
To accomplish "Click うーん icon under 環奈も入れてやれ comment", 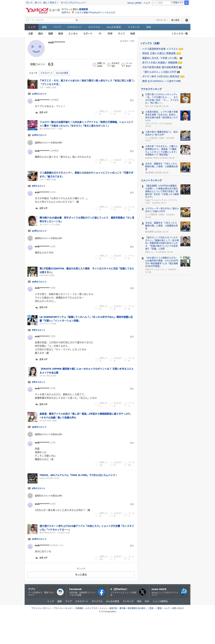I will [x=126, y=257].
